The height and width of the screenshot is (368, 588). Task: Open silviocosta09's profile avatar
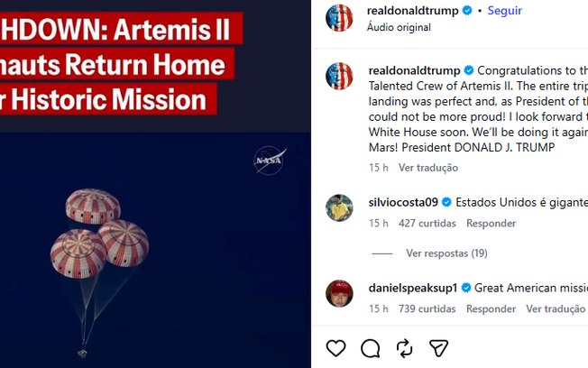(339, 207)
